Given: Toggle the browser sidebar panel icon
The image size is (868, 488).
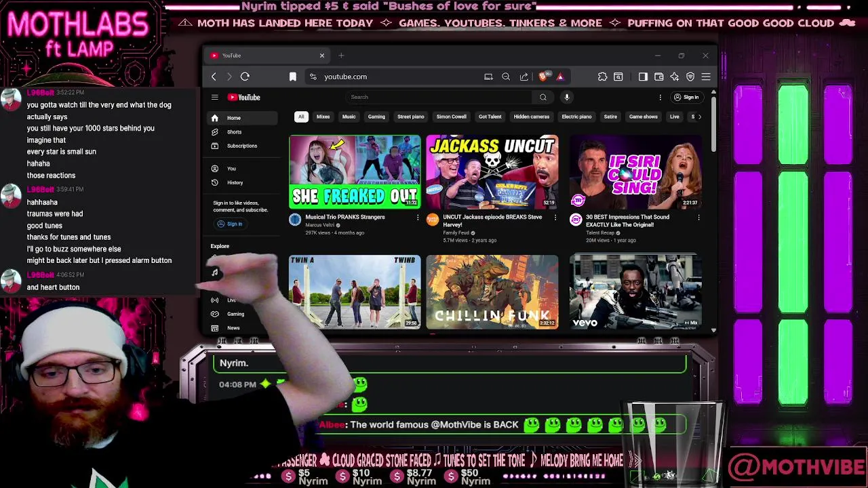Looking at the screenshot, I should [x=643, y=77].
